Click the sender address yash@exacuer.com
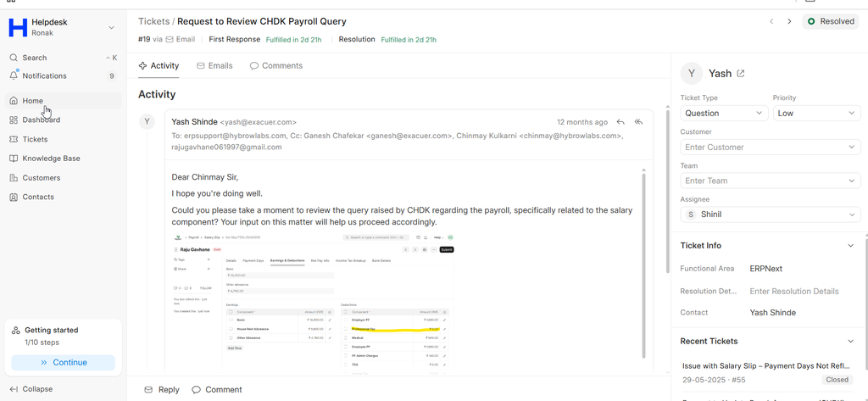Viewport: 868px width, 401px height. [x=258, y=122]
